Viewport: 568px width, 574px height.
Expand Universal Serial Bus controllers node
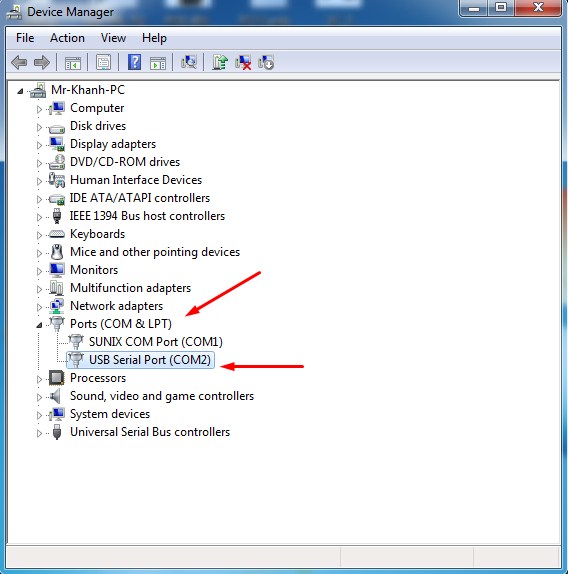39,433
